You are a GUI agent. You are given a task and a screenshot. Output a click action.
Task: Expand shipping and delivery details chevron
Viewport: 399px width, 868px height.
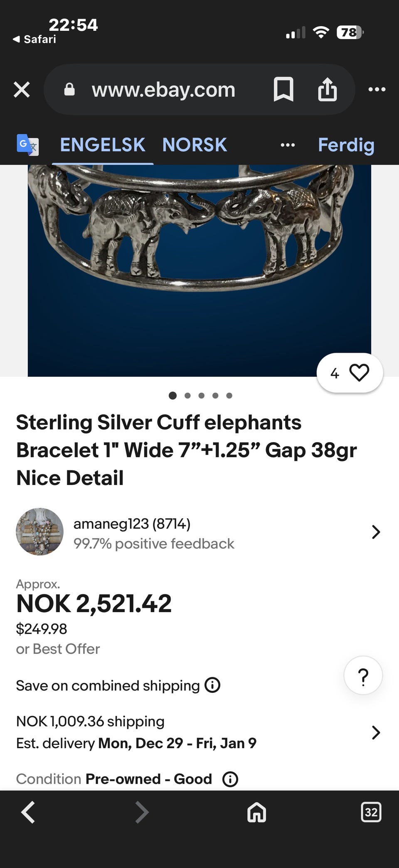376,732
